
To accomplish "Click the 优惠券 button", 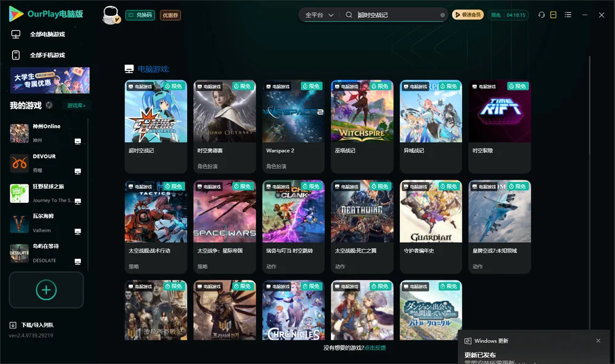I will 170,15.
